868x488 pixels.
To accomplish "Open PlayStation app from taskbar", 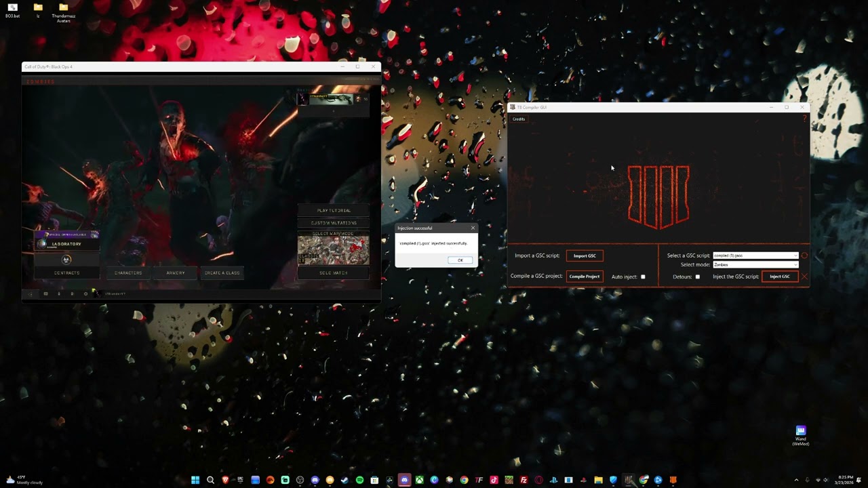I will tap(553, 480).
